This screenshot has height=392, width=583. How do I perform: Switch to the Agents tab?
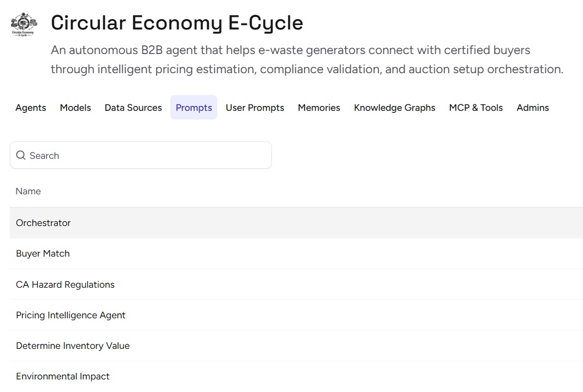pyautogui.click(x=31, y=108)
